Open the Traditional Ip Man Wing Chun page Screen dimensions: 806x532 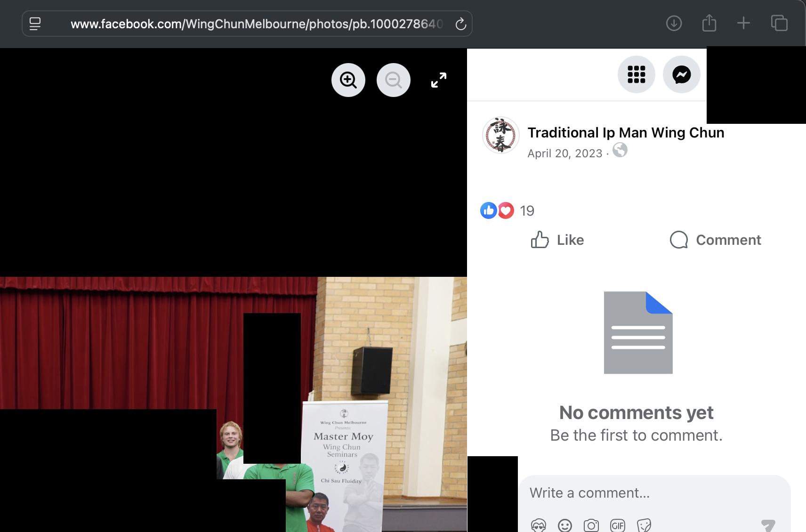pos(626,133)
